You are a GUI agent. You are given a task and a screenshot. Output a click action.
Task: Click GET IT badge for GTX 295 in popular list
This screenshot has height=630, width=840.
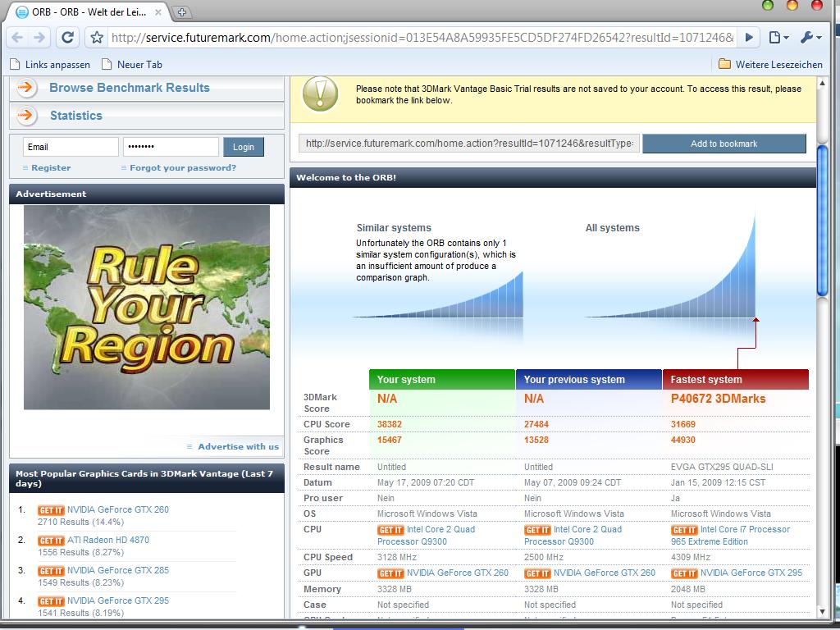click(51, 601)
